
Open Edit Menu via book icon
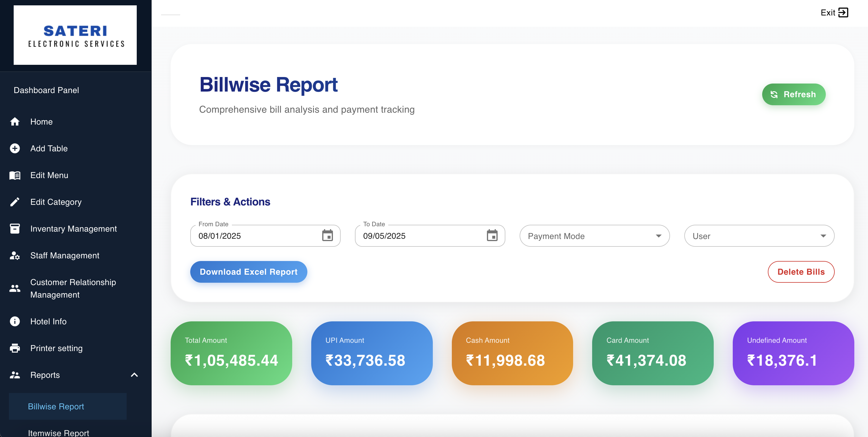tap(15, 175)
